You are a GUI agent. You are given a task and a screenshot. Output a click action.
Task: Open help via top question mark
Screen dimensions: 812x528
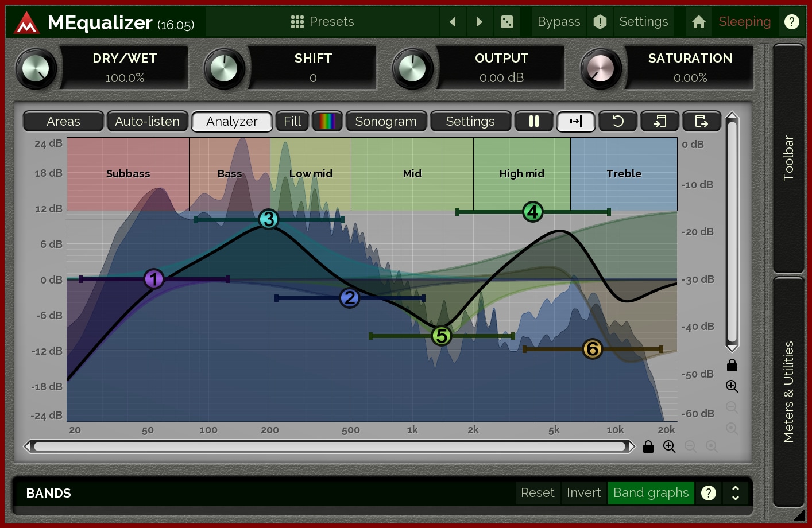pos(792,22)
